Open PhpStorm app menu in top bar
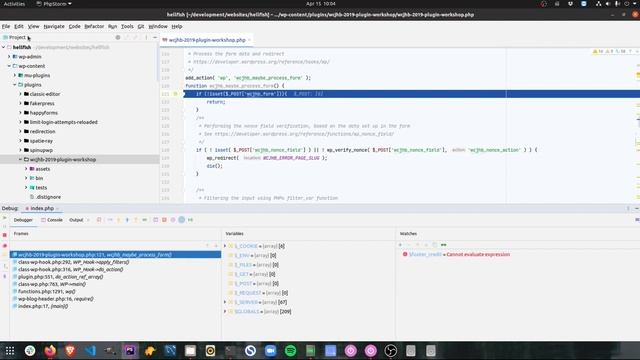This screenshot has width=640, height=360. 54,4
